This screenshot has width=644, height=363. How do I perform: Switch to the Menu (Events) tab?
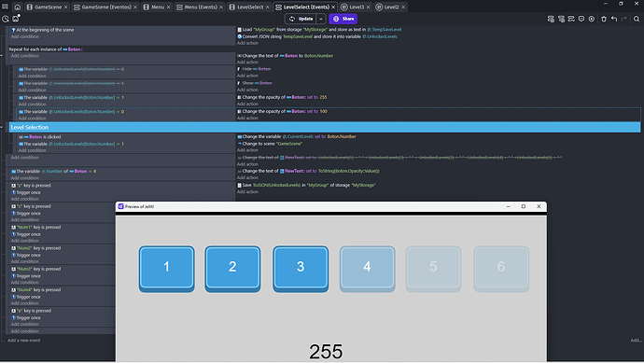click(x=200, y=7)
